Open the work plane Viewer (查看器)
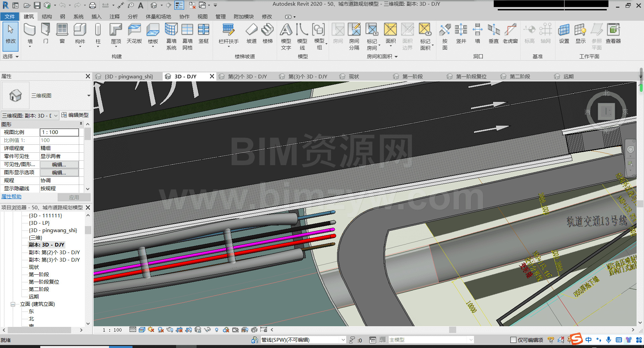The width and height of the screenshot is (644, 348). pos(613,33)
